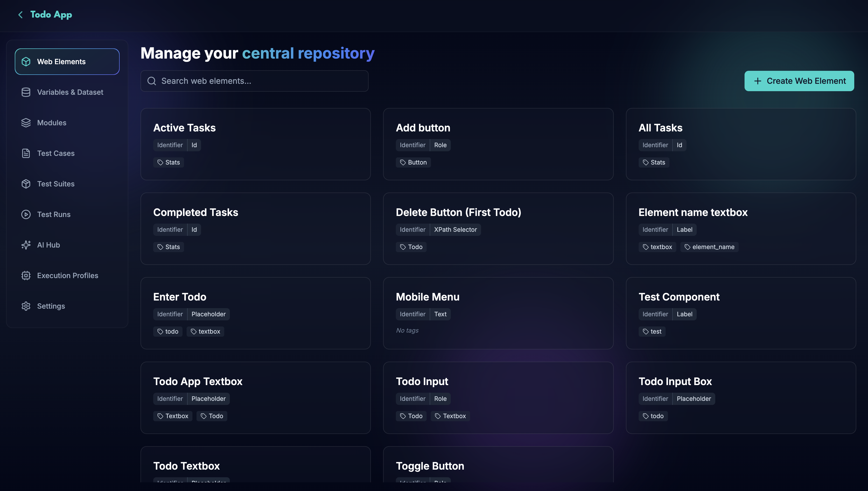Click the Test Suites package icon

coord(26,184)
